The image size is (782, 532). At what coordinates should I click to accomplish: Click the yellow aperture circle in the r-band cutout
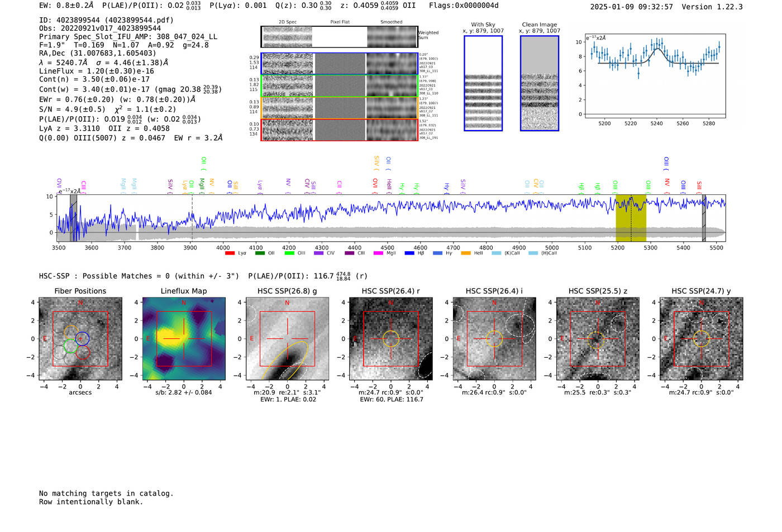point(391,339)
